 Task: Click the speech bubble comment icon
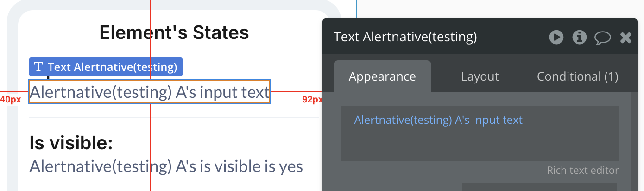tap(602, 37)
